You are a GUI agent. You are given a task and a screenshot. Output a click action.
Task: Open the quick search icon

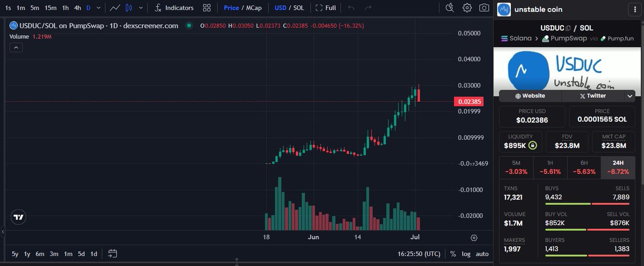pos(450,8)
